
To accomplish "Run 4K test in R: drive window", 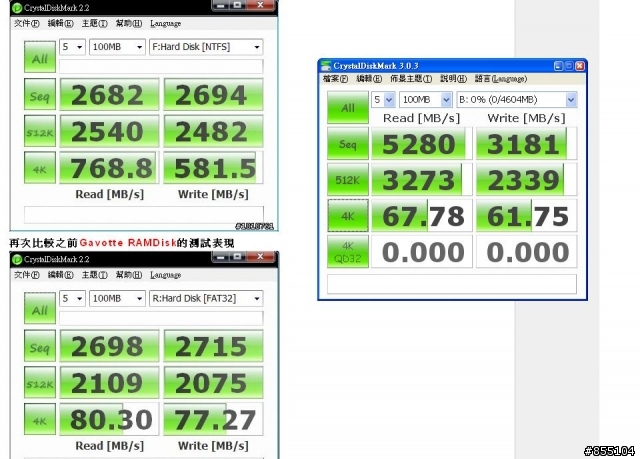I will pyautogui.click(x=40, y=419).
